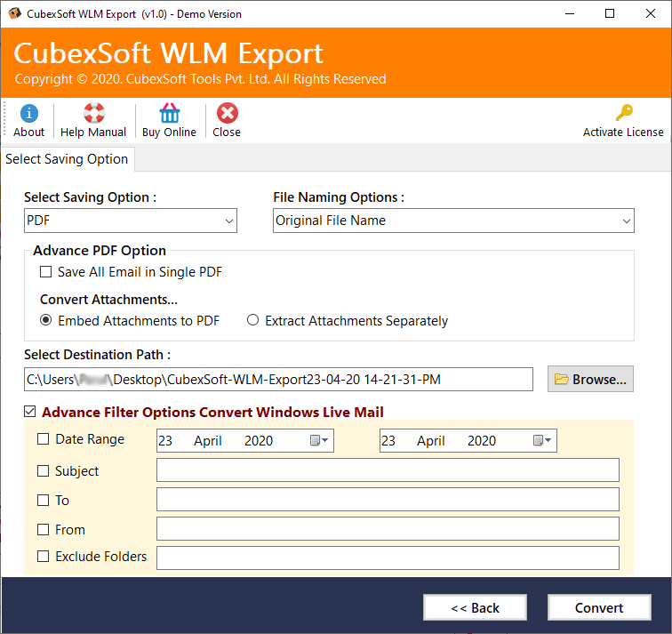672x634 pixels.
Task: Click the red Close toolbar icon
Action: (x=227, y=114)
